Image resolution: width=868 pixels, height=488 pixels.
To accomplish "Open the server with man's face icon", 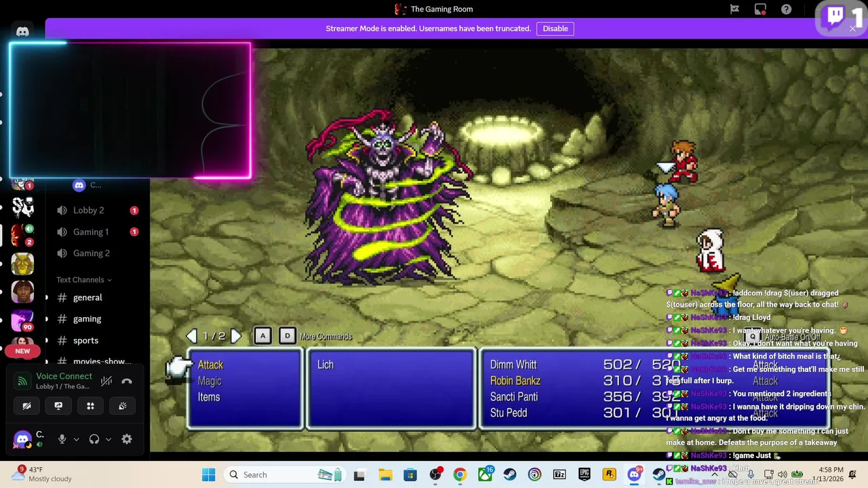I will 22,291.
